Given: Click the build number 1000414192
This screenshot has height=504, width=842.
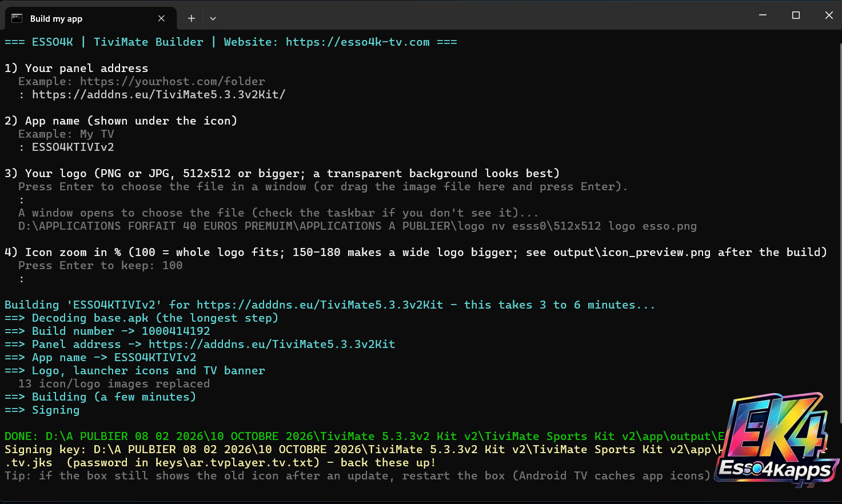Looking at the screenshot, I should point(176,331).
